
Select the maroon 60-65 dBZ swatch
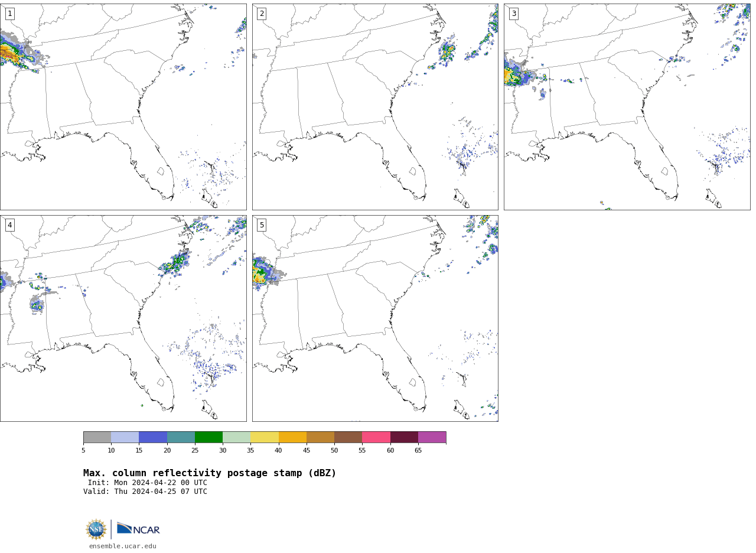tap(404, 437)
